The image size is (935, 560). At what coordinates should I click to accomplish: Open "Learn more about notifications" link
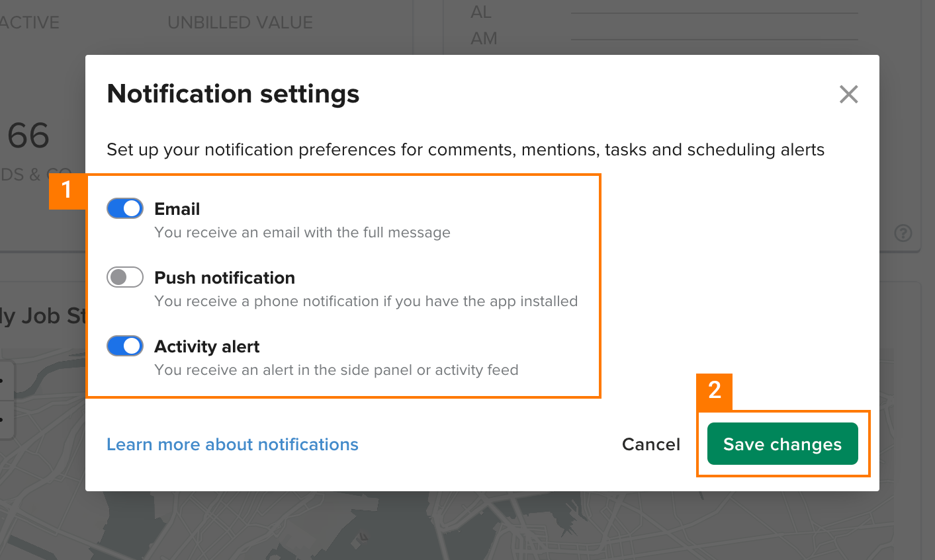(232, 444)
